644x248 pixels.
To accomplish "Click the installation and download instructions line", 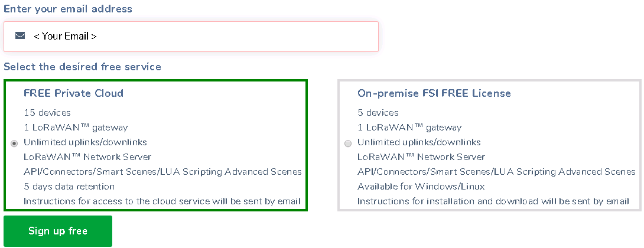I will click(493, 201).
